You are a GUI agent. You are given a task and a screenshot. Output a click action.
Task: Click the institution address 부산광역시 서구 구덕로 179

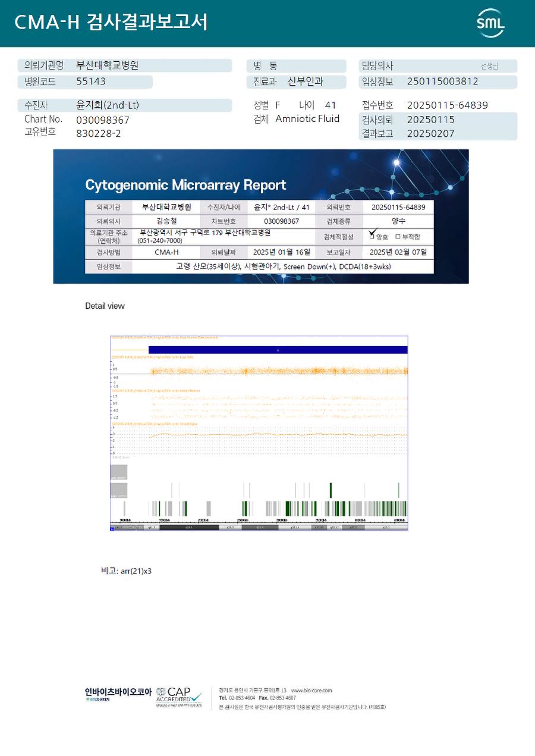click(x=181, y=233)
